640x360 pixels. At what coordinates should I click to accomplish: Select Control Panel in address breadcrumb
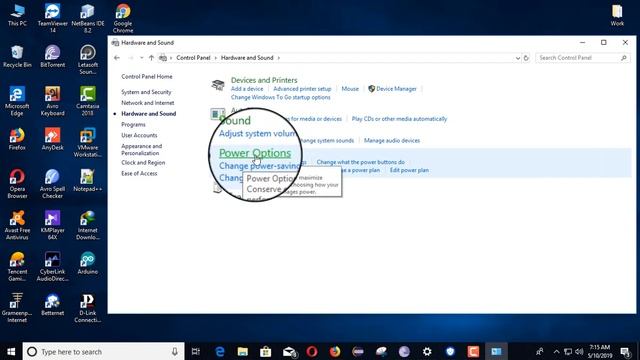(x=193, y=58)
